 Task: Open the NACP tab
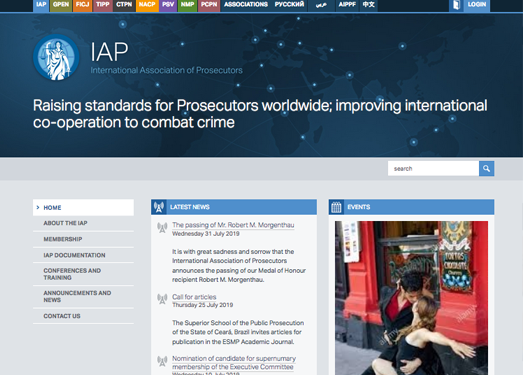pyautogui.click(x=147, y=5)
